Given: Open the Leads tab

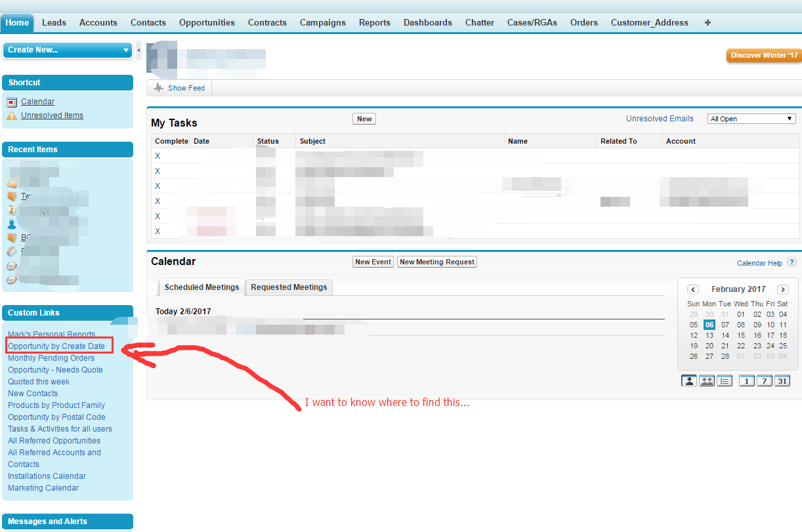Looking at the screenshot, I should [x=54, y=22].
